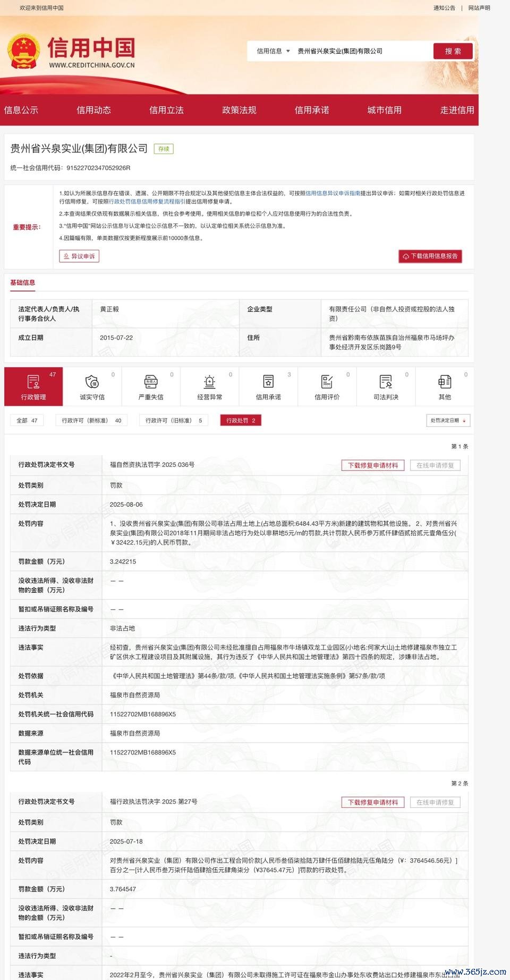Click the 信用中国 national emblem logo
The width and height of the screenshot is (510, 980).
click(23, 52)
